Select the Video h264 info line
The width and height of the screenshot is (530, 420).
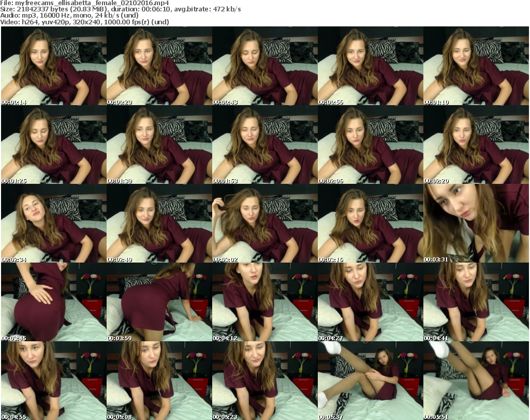(x=85, y=22)
